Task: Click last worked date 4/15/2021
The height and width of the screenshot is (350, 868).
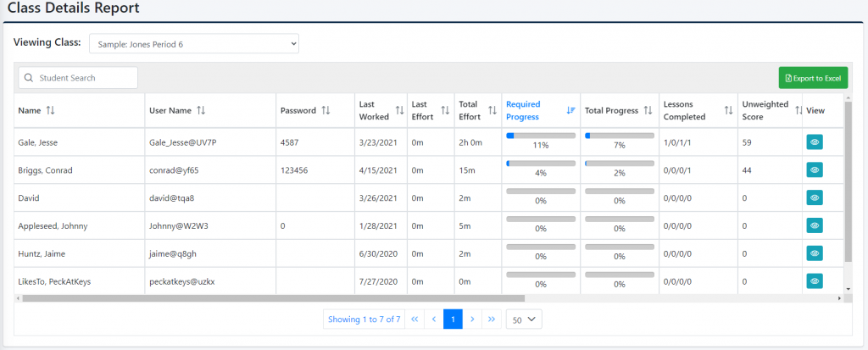Action: (x=376, y=170)
